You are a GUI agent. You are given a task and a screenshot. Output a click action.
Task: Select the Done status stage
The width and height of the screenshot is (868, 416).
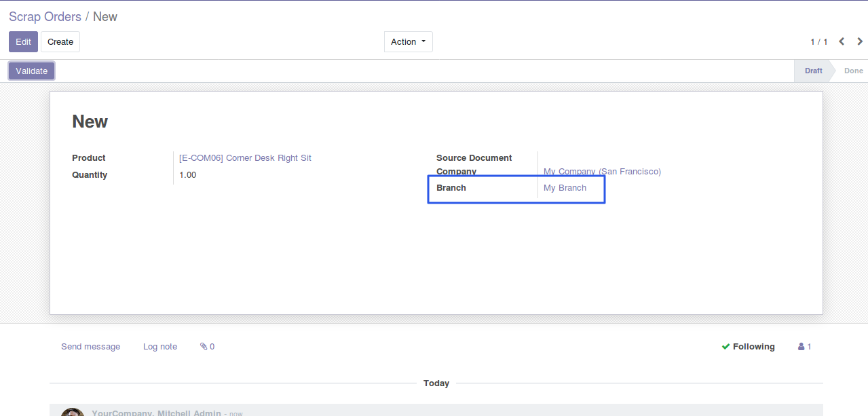click(x=853, y=71)
